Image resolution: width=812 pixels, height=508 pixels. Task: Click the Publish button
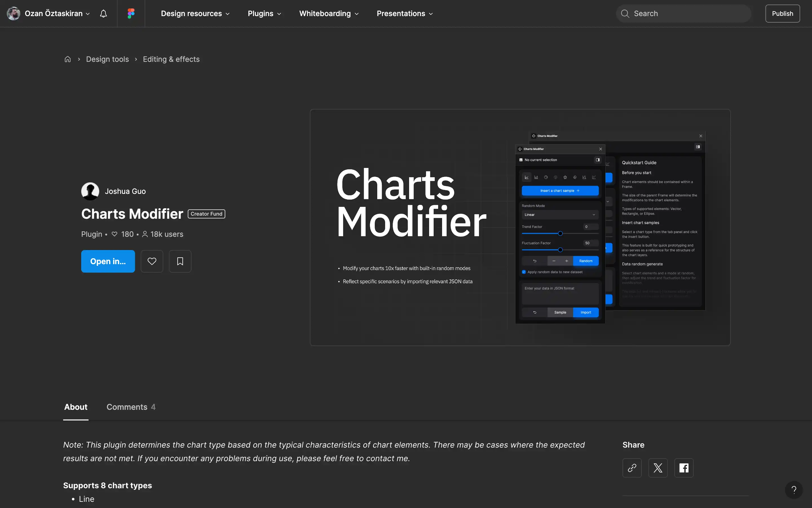[x=782, y=14]
